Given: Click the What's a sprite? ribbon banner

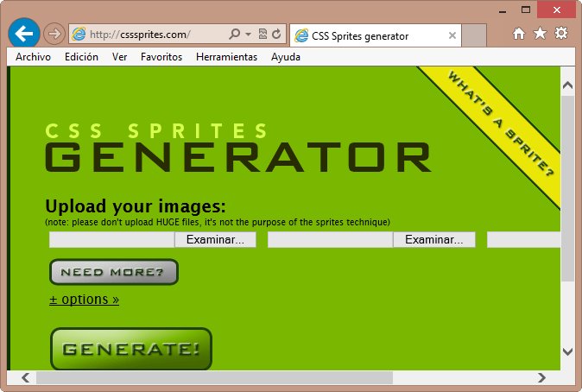Looking at the screenshot, I should [501, 123].
